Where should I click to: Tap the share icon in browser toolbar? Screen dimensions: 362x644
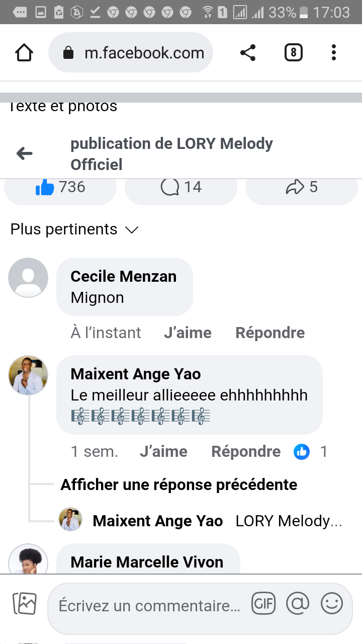point(248,53)
